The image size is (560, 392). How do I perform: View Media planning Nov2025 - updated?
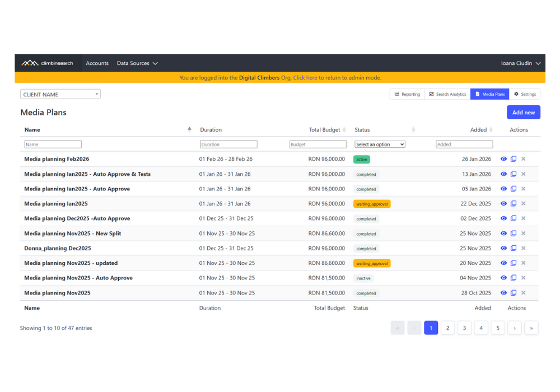503,263
